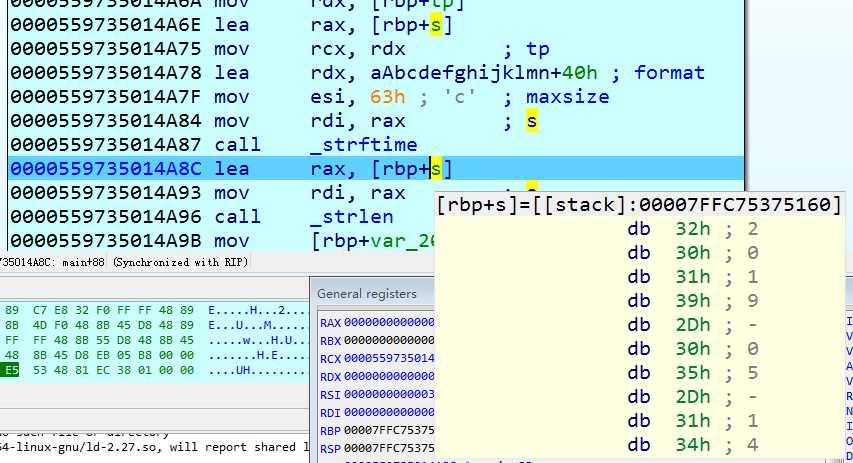The height and width of the screenshot is (463, 853).
Task: Click the RDX register entry
Action: click(x=377, y=376)
